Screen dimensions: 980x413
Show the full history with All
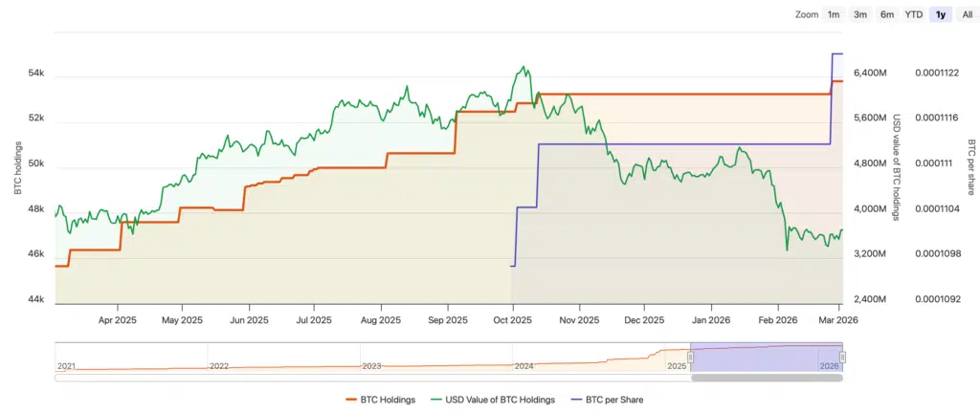tap(967, 14)
